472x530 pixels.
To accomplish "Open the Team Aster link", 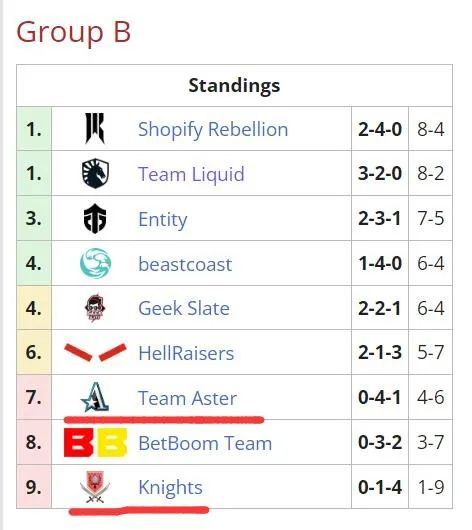I will pyautogui.click(x=187, y=398).
